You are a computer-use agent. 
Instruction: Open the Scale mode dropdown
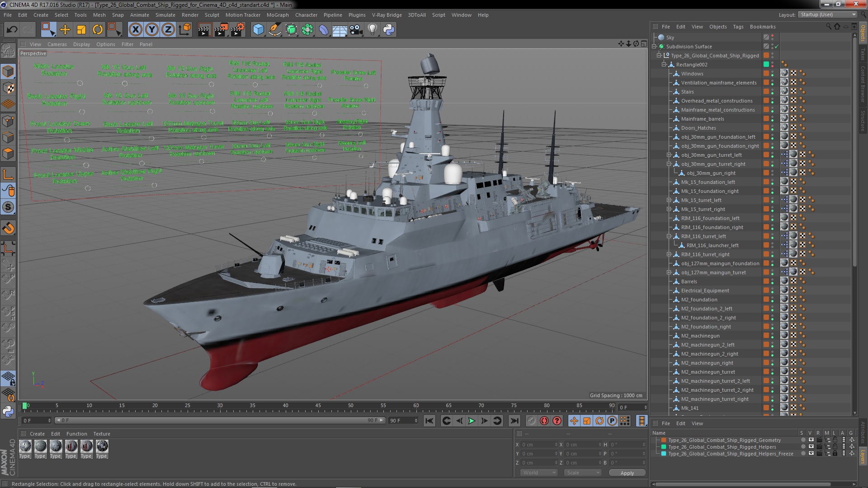tap(582, 473)
